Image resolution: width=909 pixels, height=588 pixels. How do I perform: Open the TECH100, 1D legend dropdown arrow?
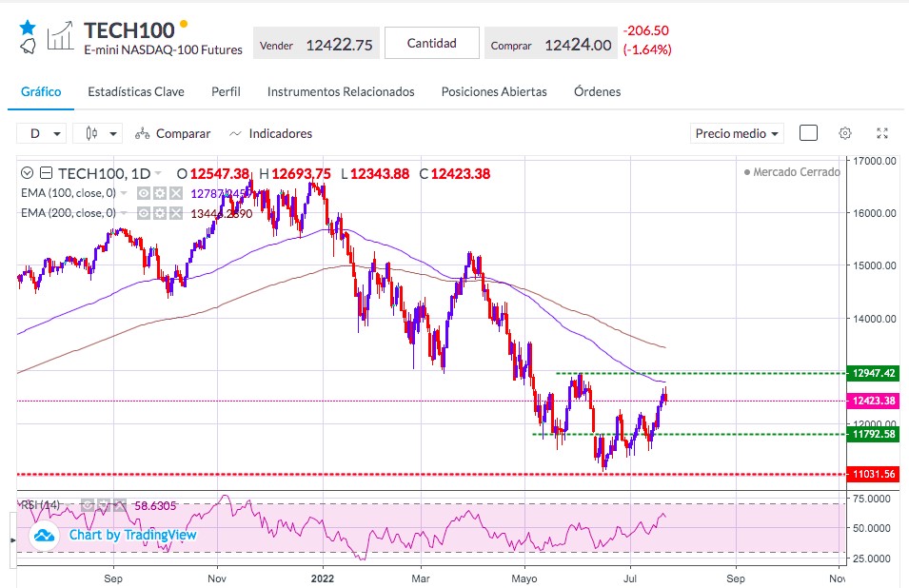(158, 173)
